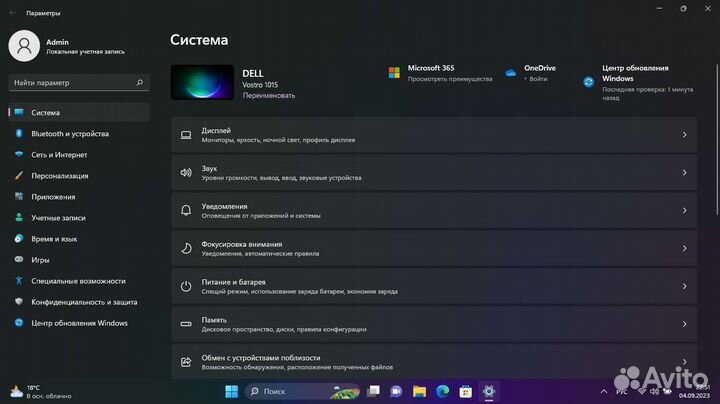The image size is (720, 404).
Task: Open the Windows Start button
Action: point(232,392)
